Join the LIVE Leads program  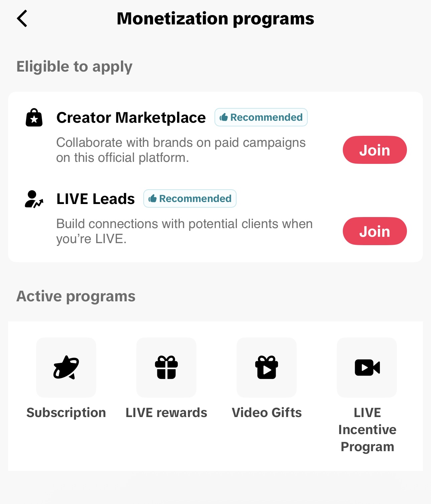tap(375, 231)
